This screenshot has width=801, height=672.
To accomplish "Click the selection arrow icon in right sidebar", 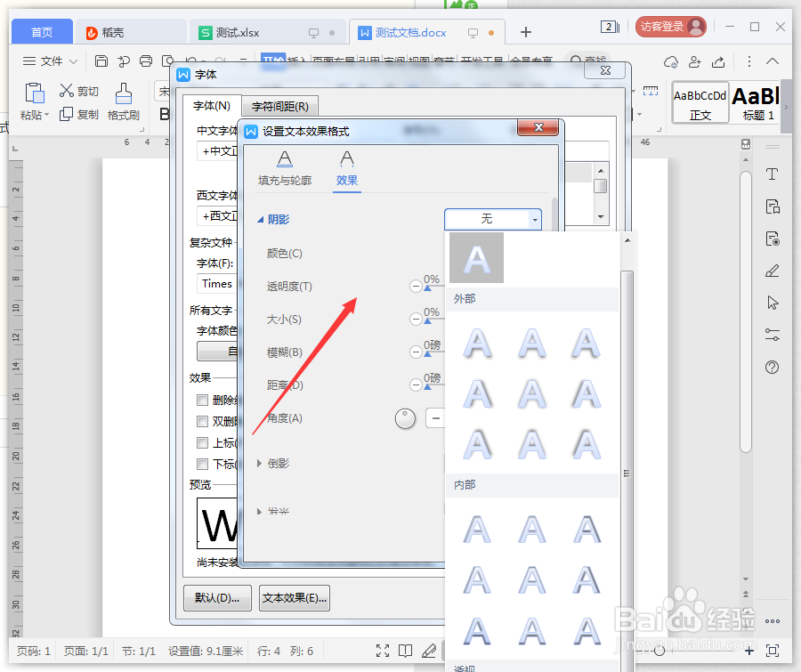I will tap(773, 303).
